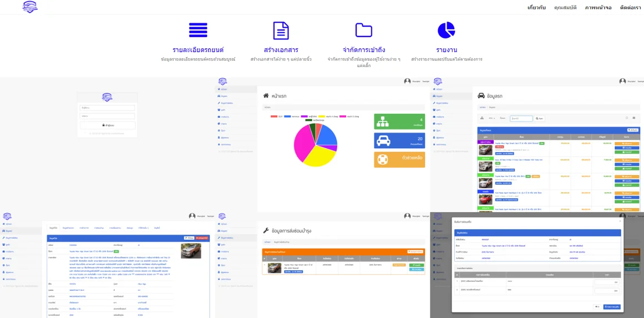644x318 pixels.
Task: Click the search button in ข้อมูลรถ panel
Action: [x=540, y=118]
